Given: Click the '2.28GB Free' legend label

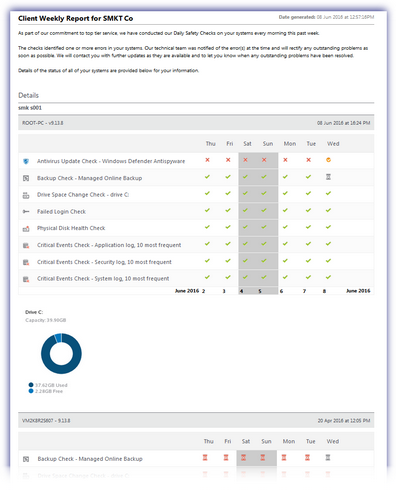Looking at the screenshot, I should coord(49,391).
